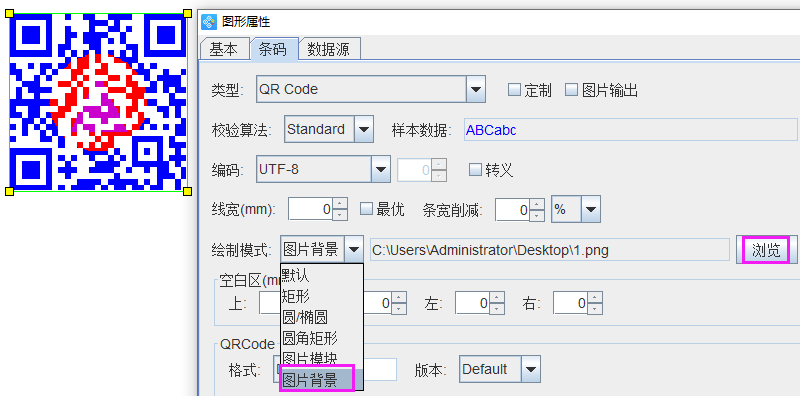Increase the 左 margin spinner

498,298
